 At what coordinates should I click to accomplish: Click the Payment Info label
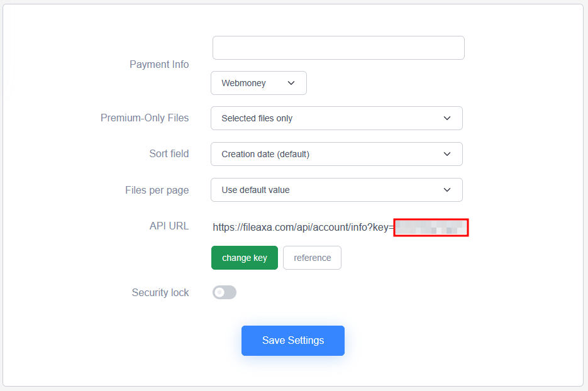click(x=159, y=65)
